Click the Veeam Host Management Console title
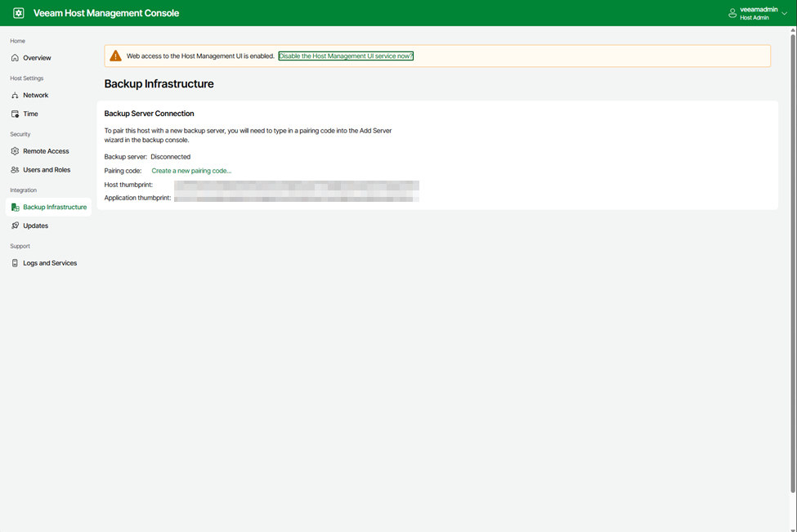 (x=106, y=13)
